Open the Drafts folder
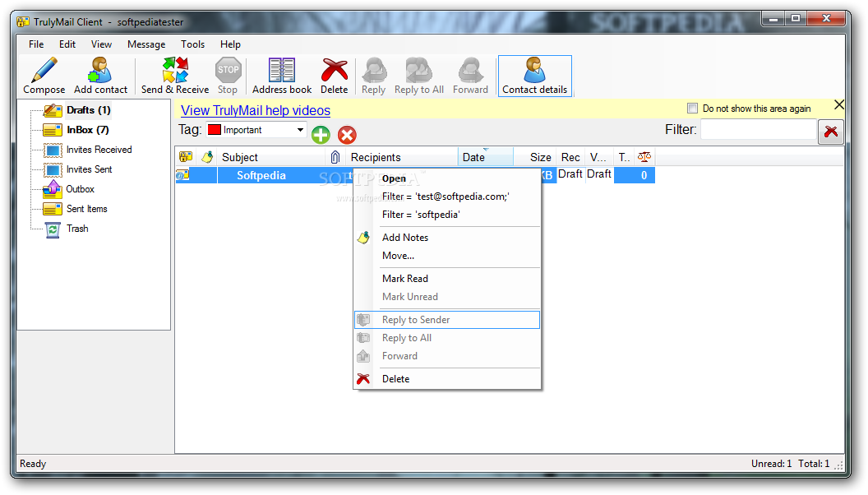 coord(88,110)
